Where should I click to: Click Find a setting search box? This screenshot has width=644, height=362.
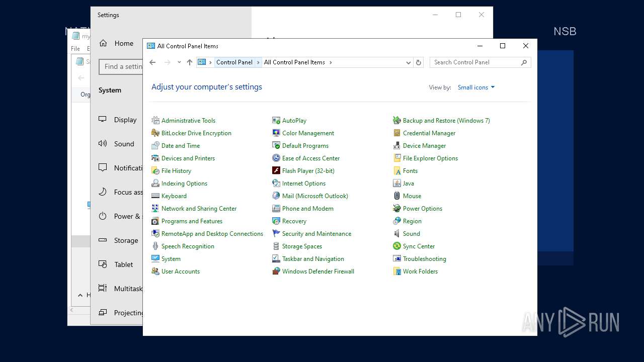121,66
